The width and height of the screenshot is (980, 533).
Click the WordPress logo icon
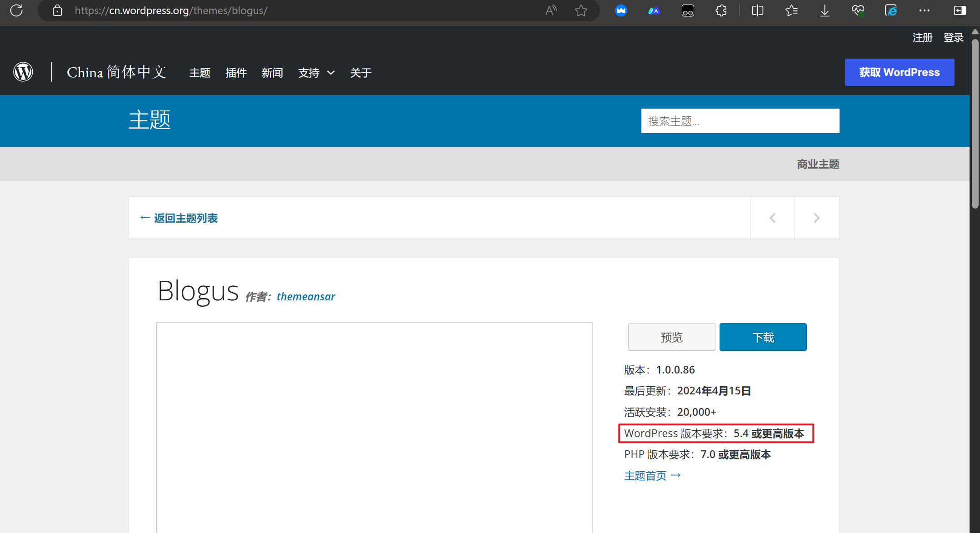[23, 72]
